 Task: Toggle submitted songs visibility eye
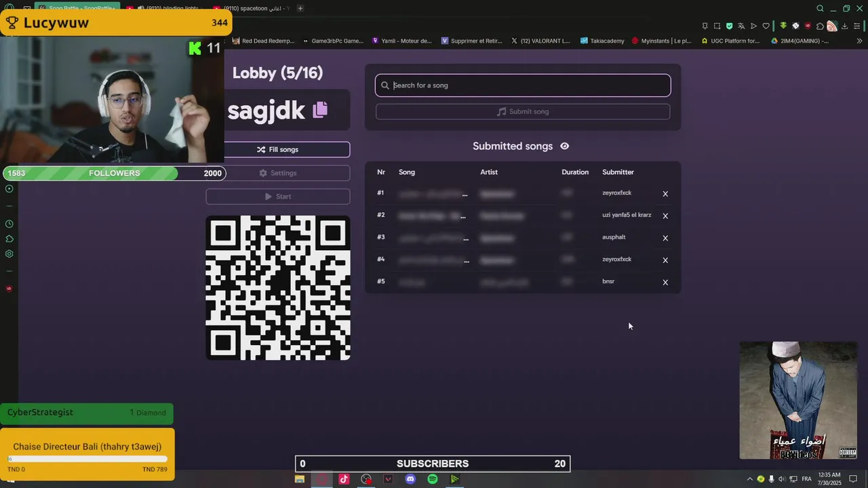[564, 146]
